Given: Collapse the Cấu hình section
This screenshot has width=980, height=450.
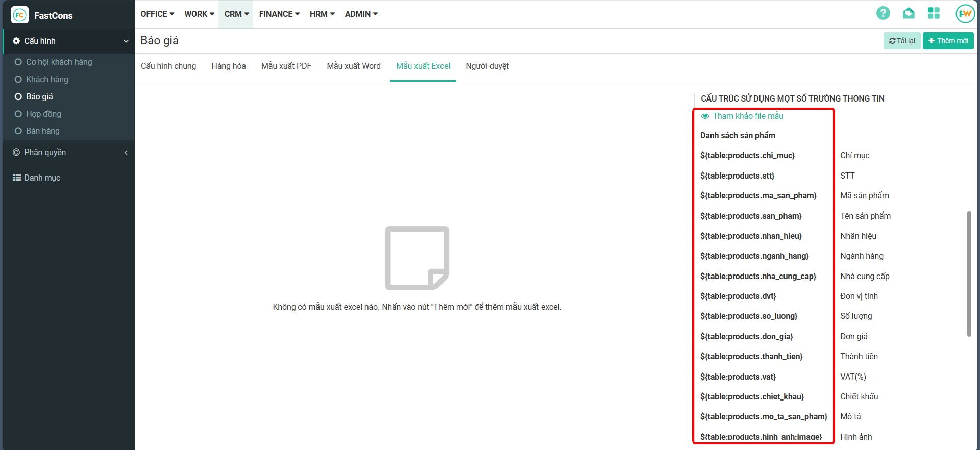Looking at the screenshot, I should [126, 41].
